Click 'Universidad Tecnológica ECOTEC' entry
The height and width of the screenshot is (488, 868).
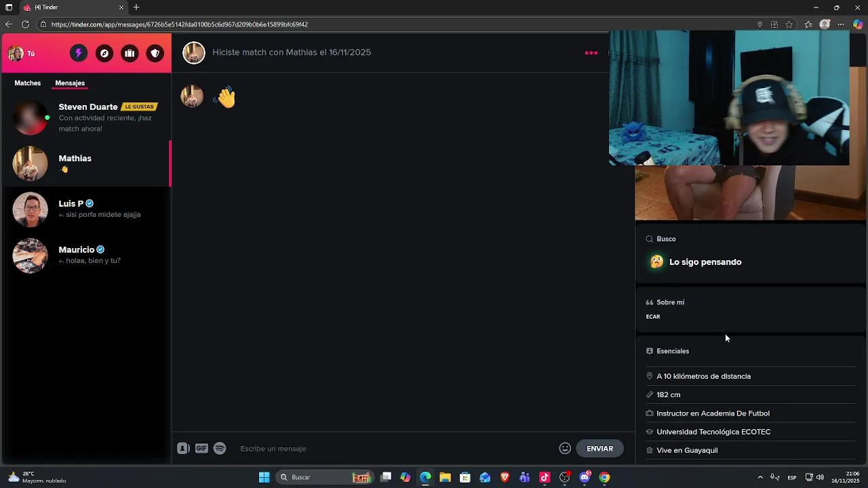coord(713,432)
